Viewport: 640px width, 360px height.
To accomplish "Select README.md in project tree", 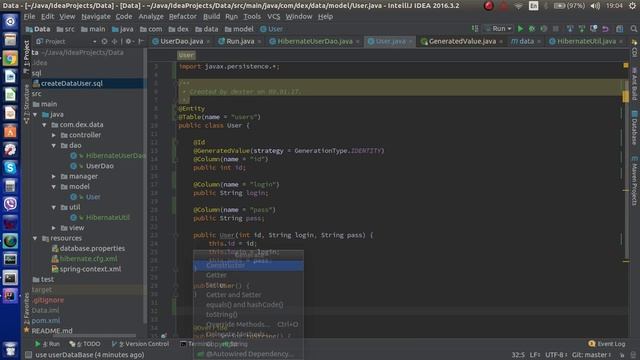I will tap(52, 331).
